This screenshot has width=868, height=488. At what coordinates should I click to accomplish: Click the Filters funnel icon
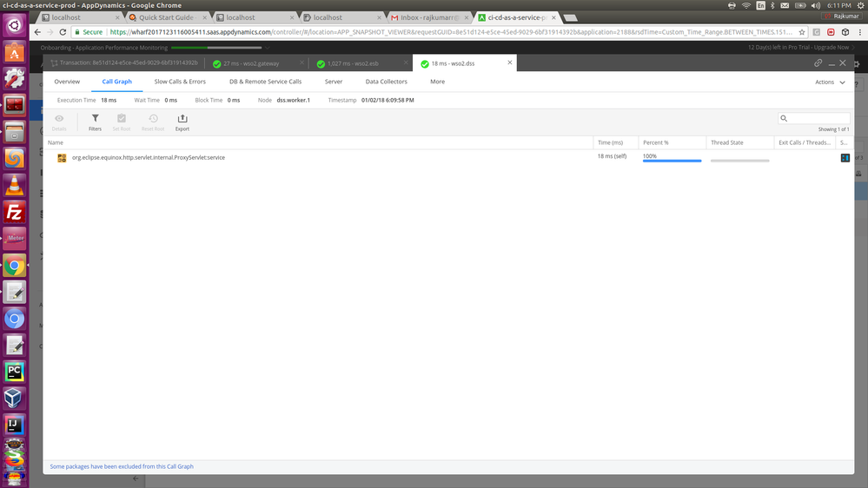coord(95,119)
